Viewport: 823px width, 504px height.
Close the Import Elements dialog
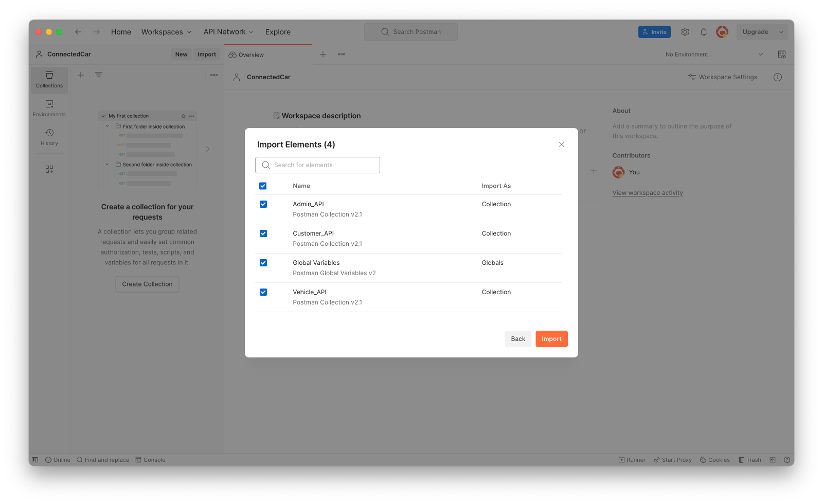click(x=562, y=145)
